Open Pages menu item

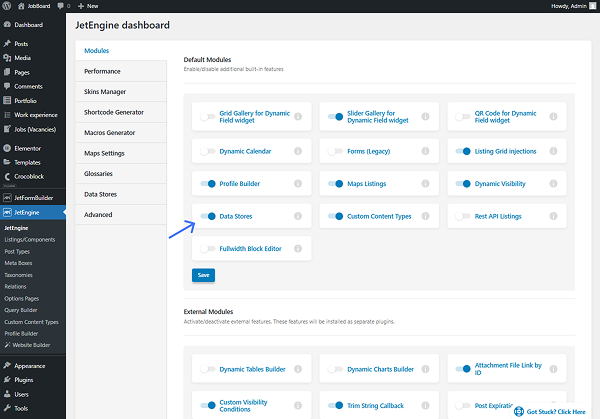(x=33, y=72)
